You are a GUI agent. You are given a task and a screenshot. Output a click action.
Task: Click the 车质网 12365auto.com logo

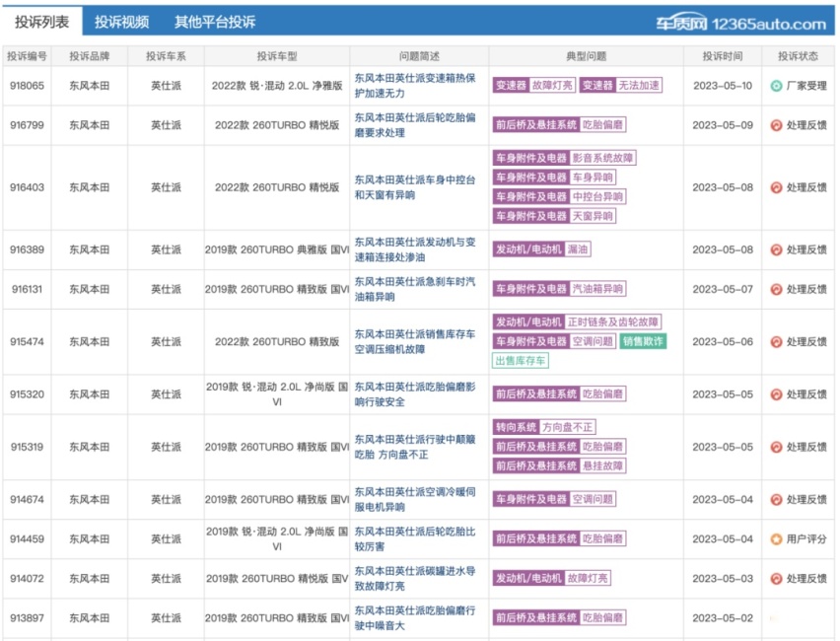[x=741, y=23]
